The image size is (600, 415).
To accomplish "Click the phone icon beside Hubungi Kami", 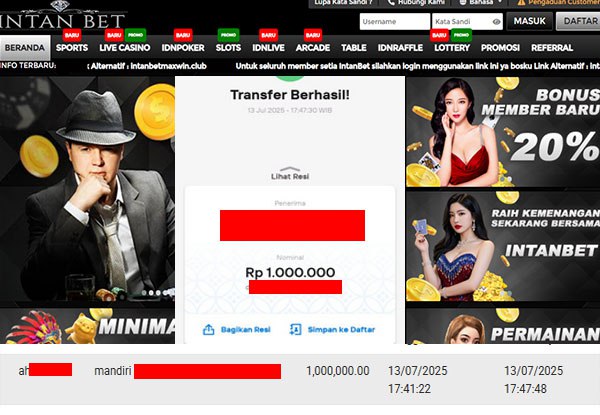I will [391, 2].
